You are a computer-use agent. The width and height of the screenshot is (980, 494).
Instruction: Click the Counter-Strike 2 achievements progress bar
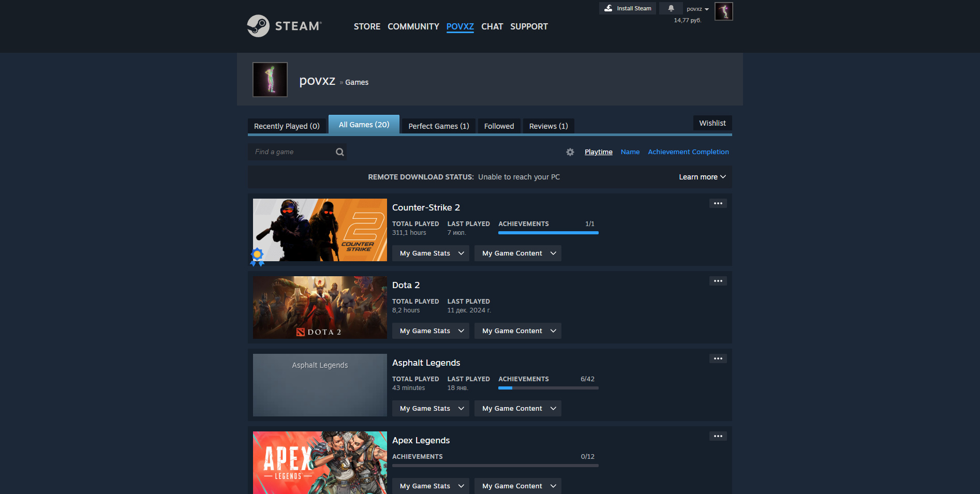click(548, 233)
